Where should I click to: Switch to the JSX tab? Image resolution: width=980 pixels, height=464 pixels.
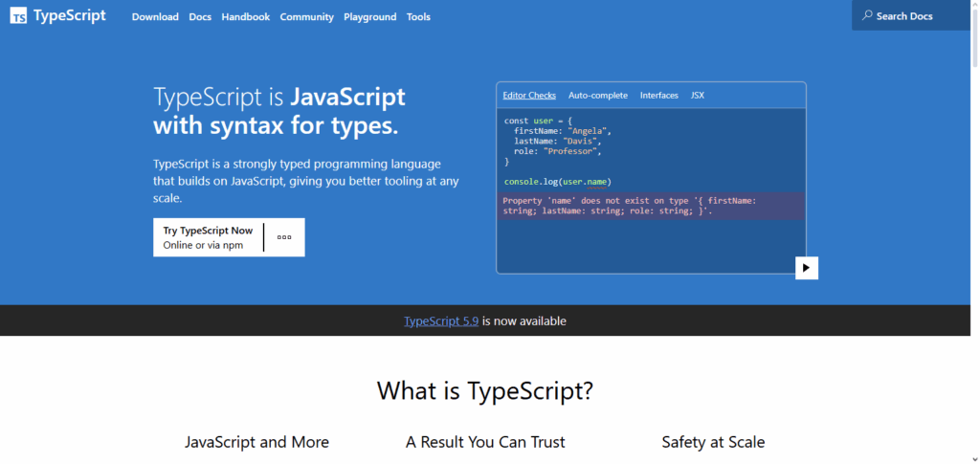(698, 96)
